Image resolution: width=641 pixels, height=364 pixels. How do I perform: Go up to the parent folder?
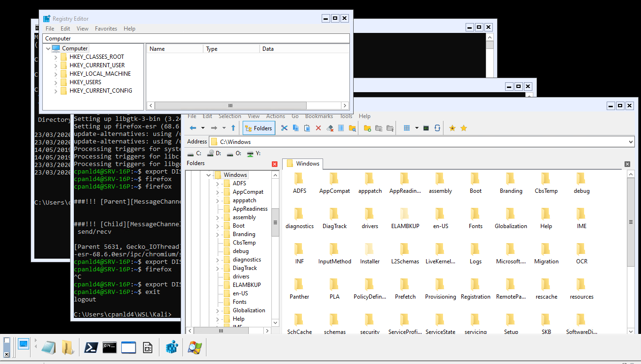pyautogui.click(x=233, y=128)
